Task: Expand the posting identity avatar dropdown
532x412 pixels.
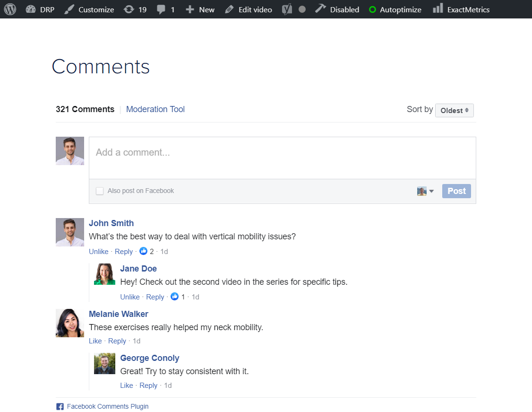Action: [426, 191]
